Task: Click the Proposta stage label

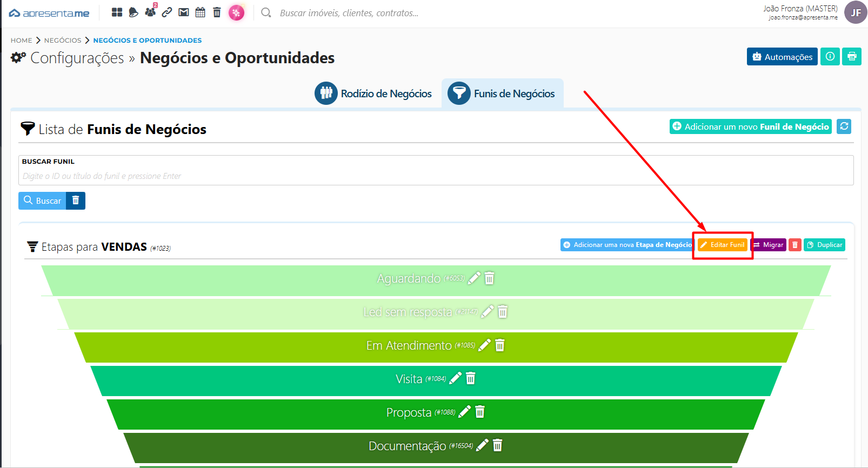Action: 409,412
